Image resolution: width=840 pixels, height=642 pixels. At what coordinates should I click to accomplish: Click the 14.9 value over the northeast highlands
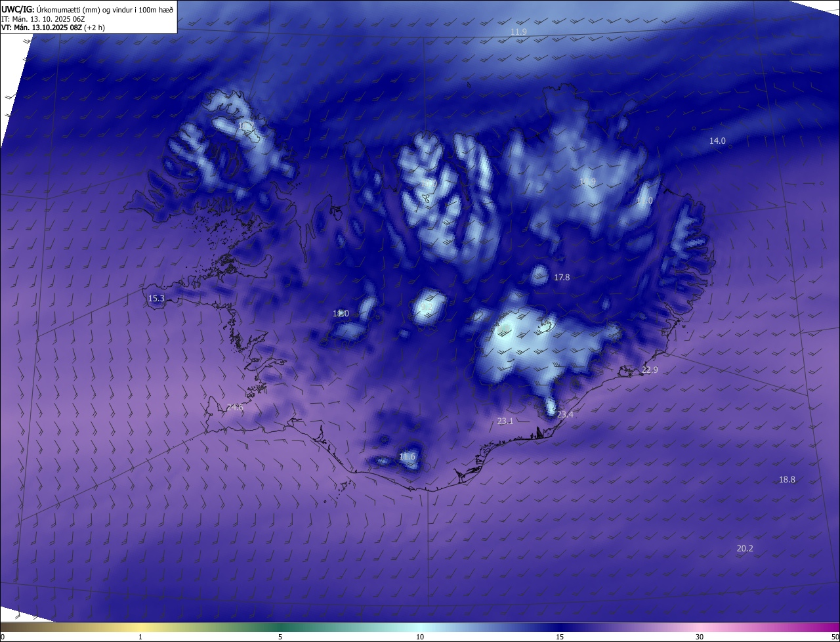click(587, 182)
